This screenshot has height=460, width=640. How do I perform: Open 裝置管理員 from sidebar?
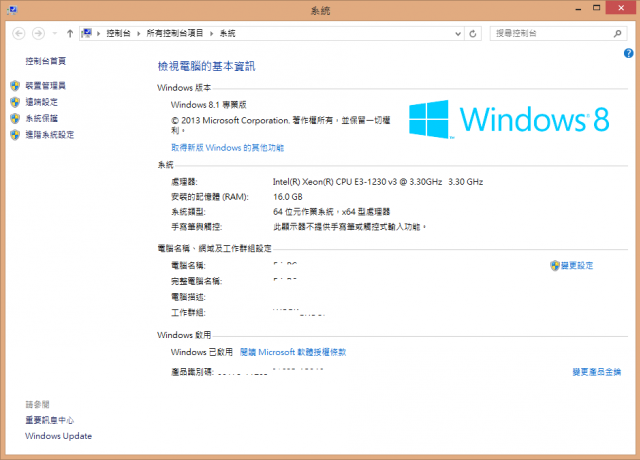tap(46, 86)
